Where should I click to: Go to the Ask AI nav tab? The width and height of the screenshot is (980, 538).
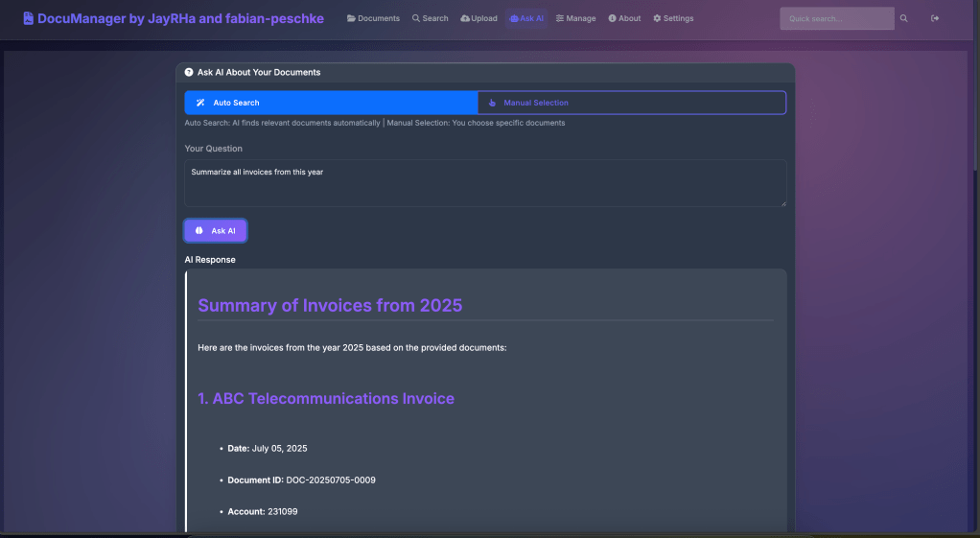[526, 18]
